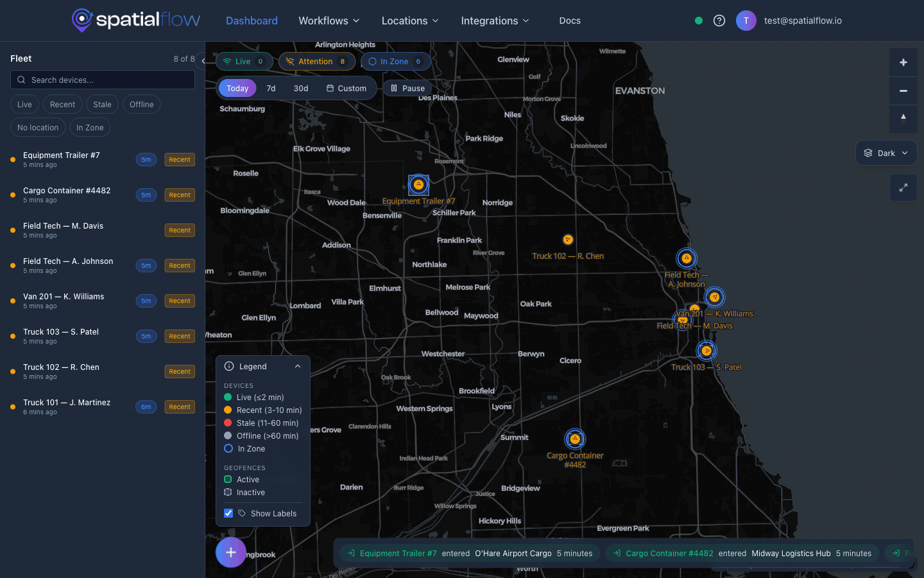The height and width of the screenshot is (578, 924).
Task: Zoom out on the map
Action: (903, 91)
